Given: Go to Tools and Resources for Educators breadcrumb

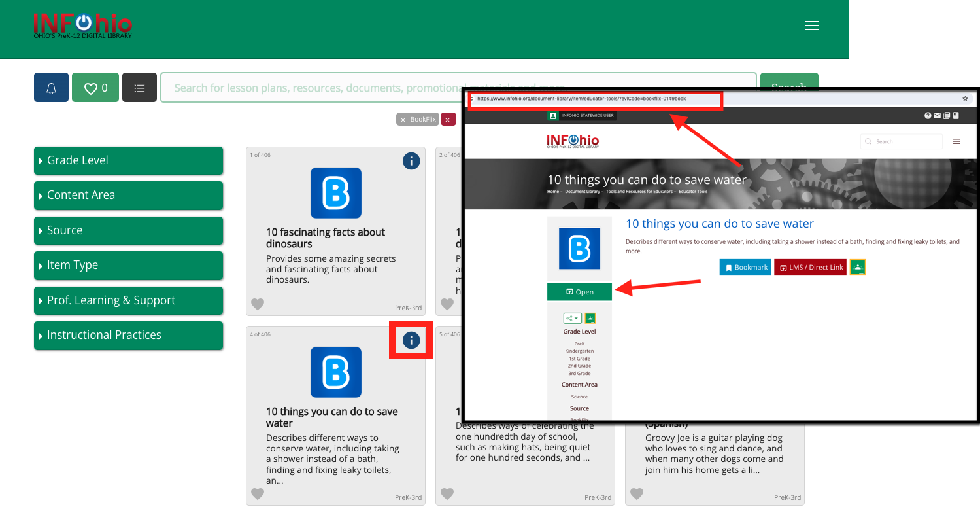Looking at the screenshot, I should tap(639, 192).
